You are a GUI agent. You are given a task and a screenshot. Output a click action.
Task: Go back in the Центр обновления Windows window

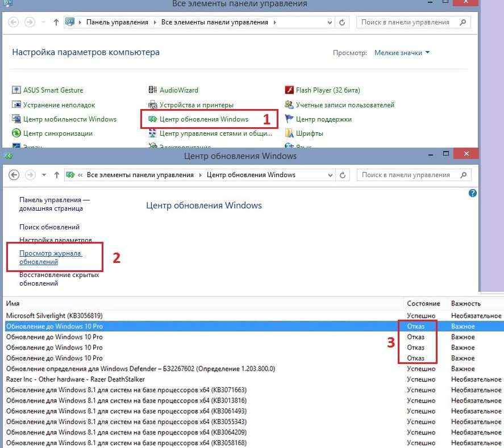(14, 175)
